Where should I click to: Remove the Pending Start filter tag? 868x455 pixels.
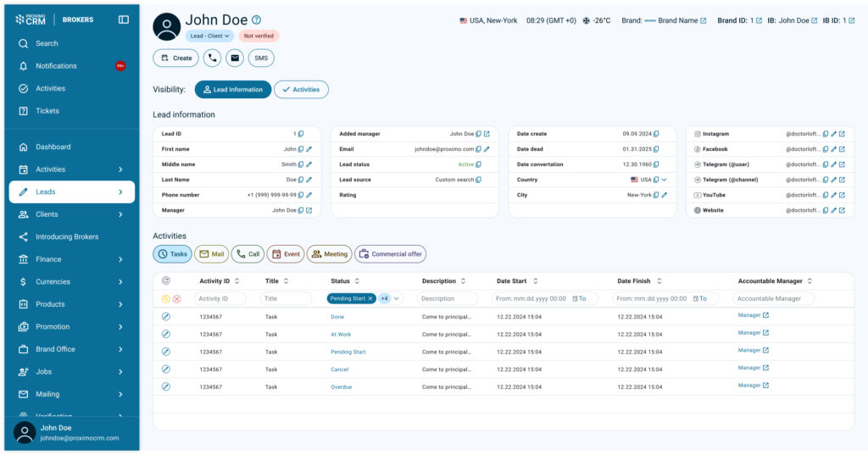coord(370,298)
